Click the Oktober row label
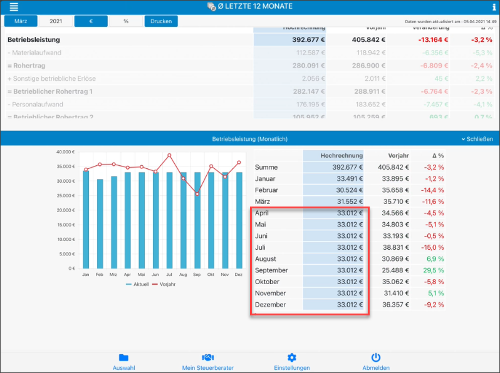Screen dimensions: 500x373 (x=267, y=282)
